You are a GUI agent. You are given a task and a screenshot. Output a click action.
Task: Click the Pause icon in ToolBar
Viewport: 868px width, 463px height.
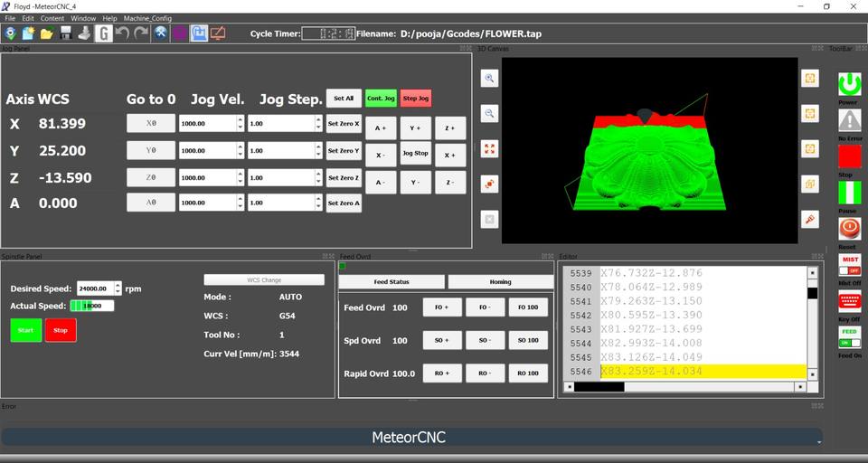coord(849,193)
